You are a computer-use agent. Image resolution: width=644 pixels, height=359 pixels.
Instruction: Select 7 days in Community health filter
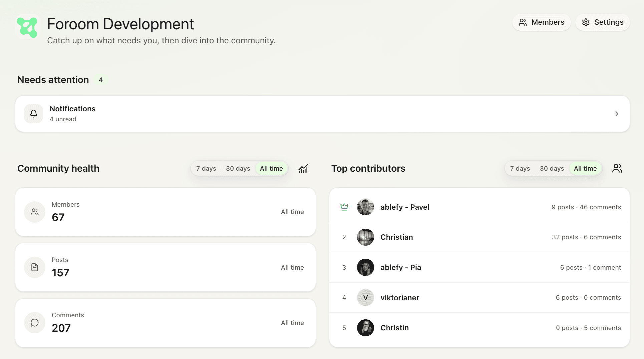point(206,169)
